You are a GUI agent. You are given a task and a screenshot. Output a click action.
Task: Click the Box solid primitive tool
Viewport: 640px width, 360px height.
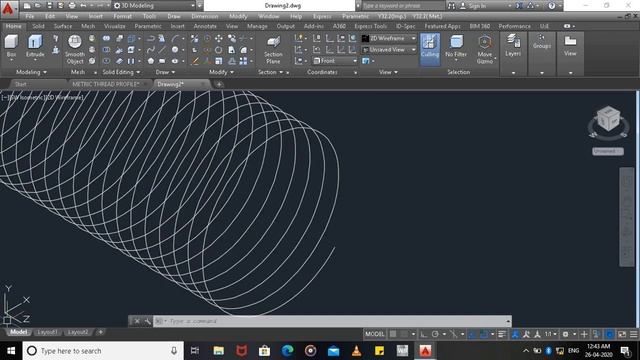[x=11, y=46]
